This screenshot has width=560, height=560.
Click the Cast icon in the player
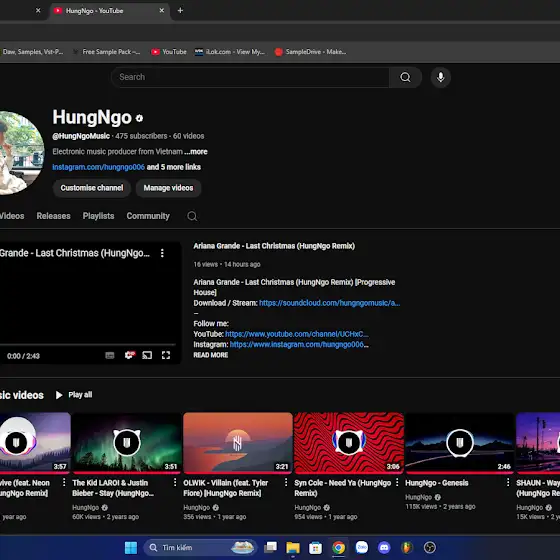[x=147, y=355]
